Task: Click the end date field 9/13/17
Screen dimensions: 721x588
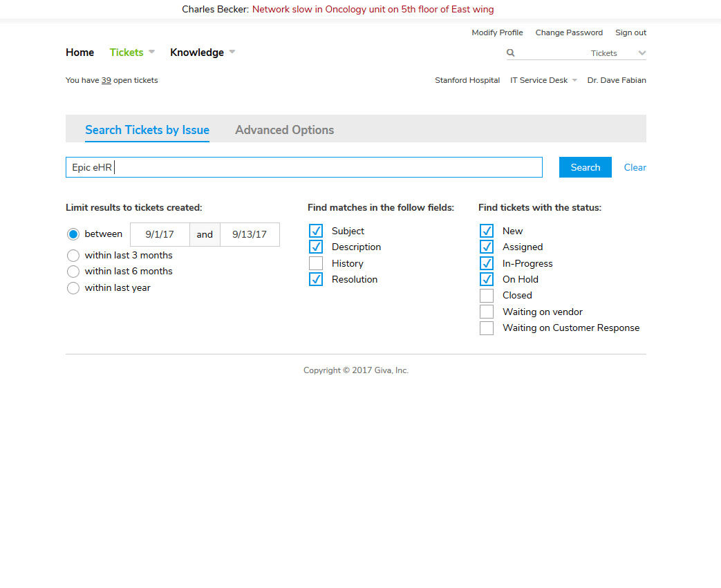Action: (x=250, y=234)
